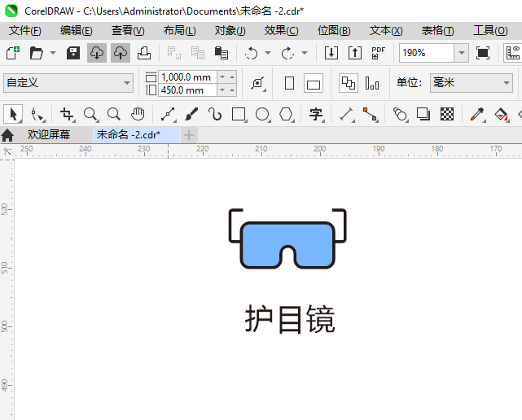Select the Interactive Fill tool

pyautogui.click(x=502, y=115)
